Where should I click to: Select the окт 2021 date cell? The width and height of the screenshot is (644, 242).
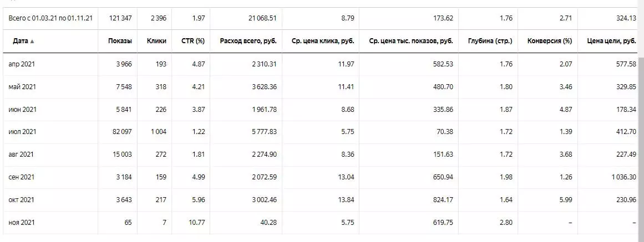coord(22,199)
